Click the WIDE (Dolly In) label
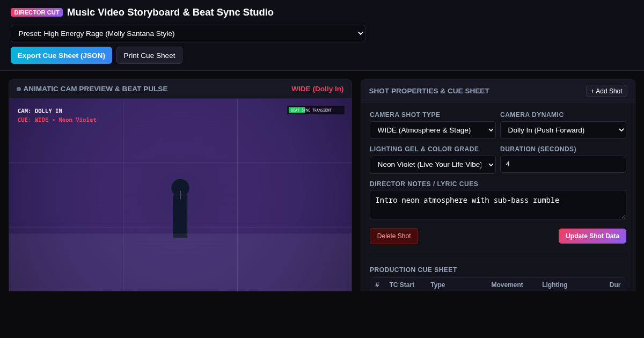Viewport: 644px width, 338px height. coord(318,89)
